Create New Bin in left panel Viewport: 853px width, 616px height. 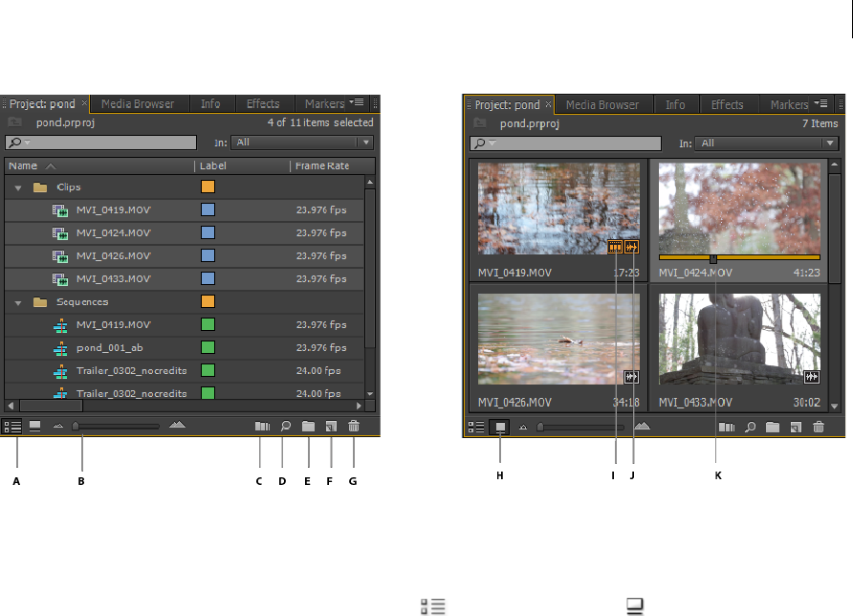tap(309, 426)
